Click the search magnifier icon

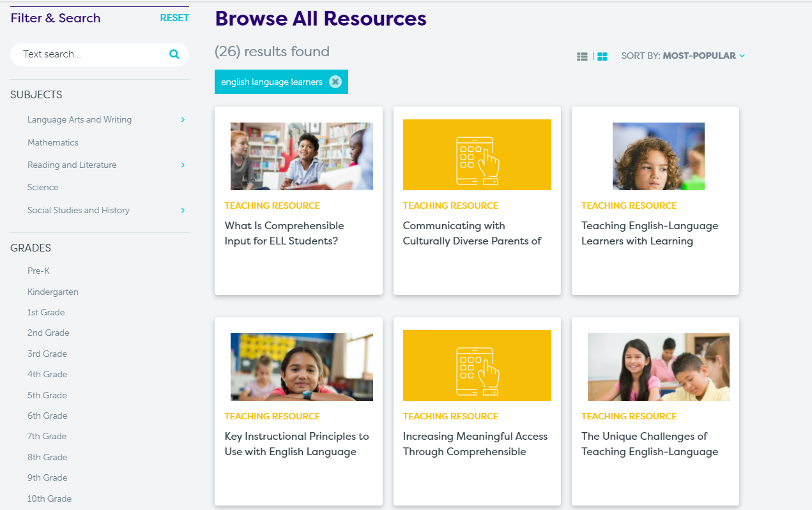174,54
